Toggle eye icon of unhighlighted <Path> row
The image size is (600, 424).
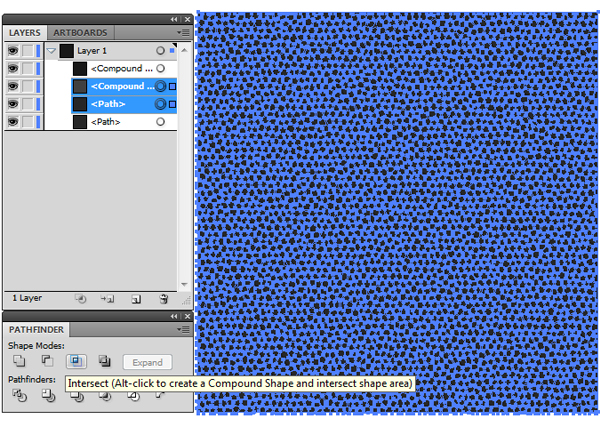[x=13, y=122]
